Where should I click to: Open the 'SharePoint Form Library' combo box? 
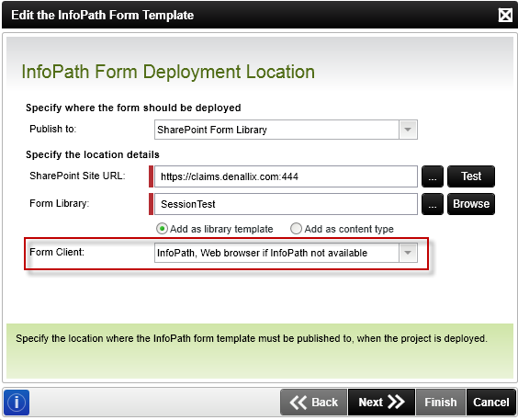286,130
